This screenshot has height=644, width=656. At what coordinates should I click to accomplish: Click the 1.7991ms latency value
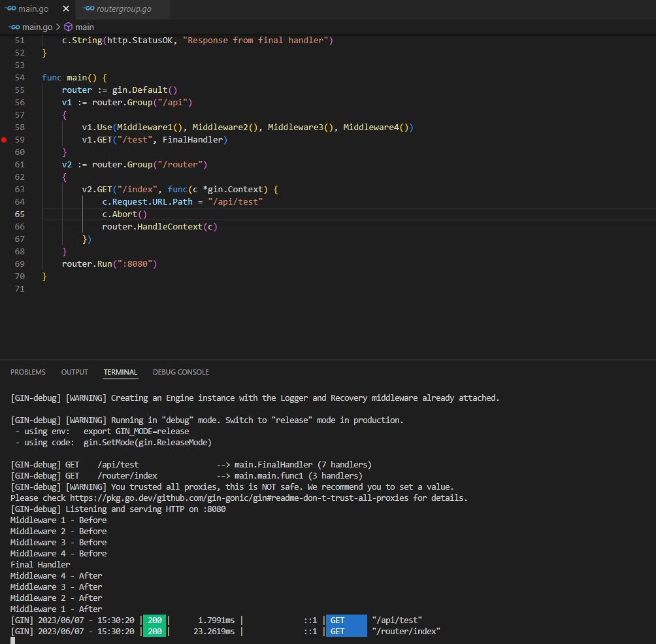[216, 620]
